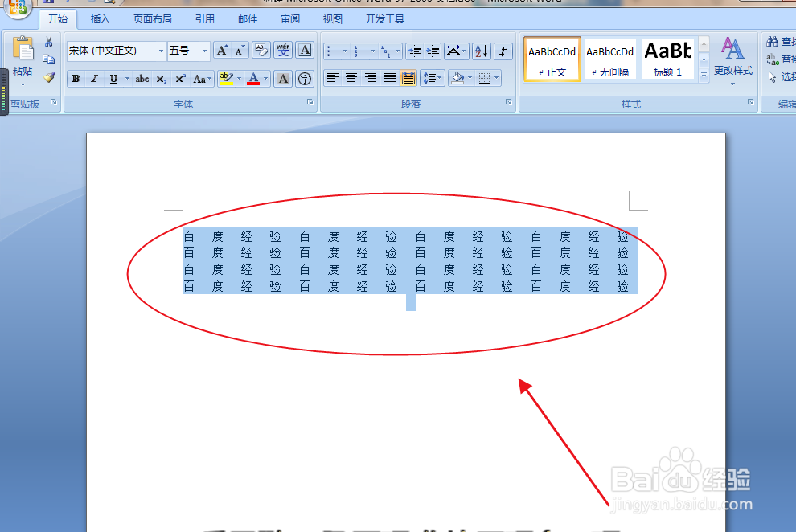Expand the styles gallery More arrow
Image resolution: width=796 pixels, height=532 pixels.
click(x=704, y=75)
